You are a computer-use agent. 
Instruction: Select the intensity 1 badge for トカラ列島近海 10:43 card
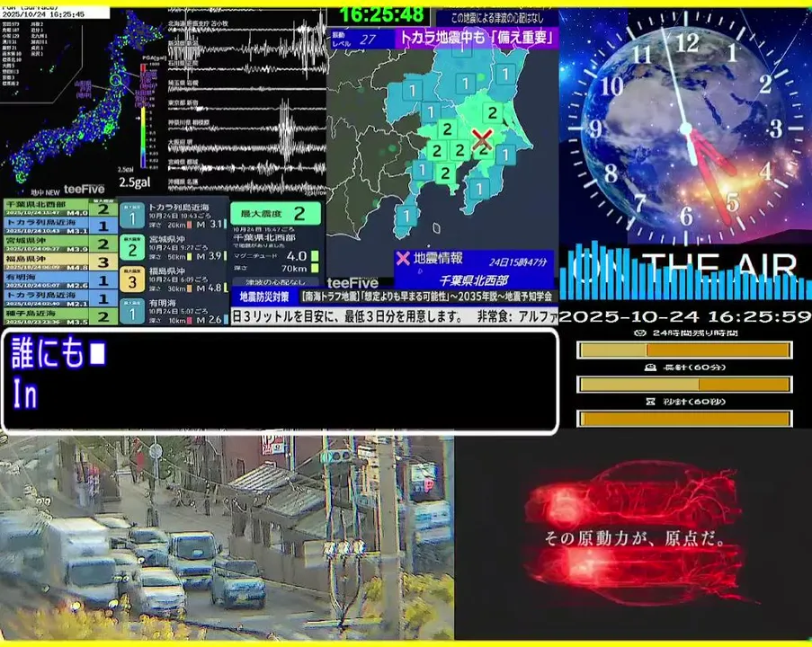click(x=132, y=216)
